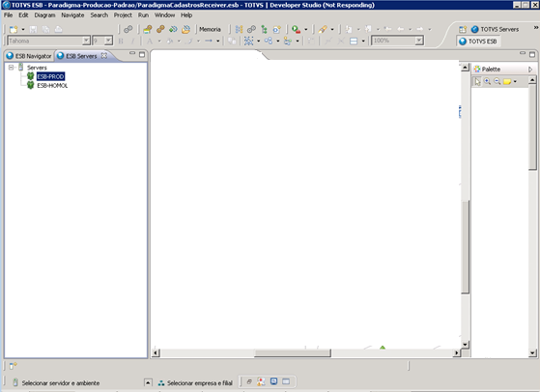Open dropdown next to Run icon
The image size is (540, 392).
pyautogui.click(x=306, y=30)
